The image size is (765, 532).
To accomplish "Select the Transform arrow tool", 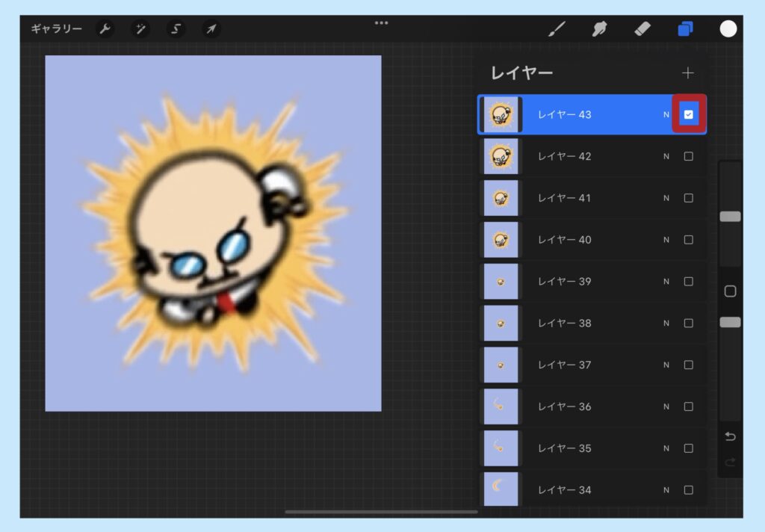I will coord(211,29).
